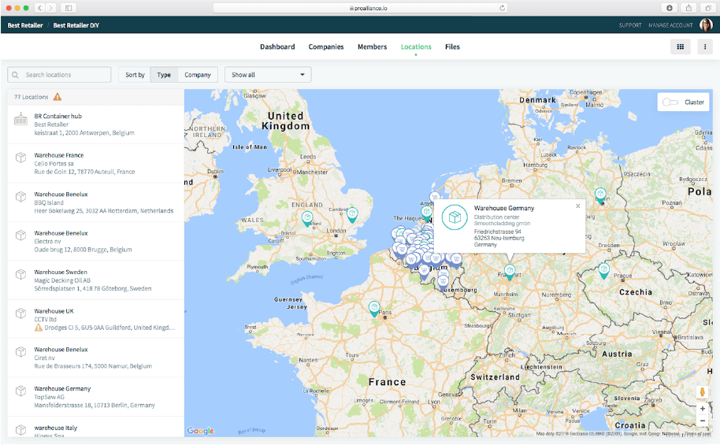Close the Warehouse Germany popup

coord(578,206)
